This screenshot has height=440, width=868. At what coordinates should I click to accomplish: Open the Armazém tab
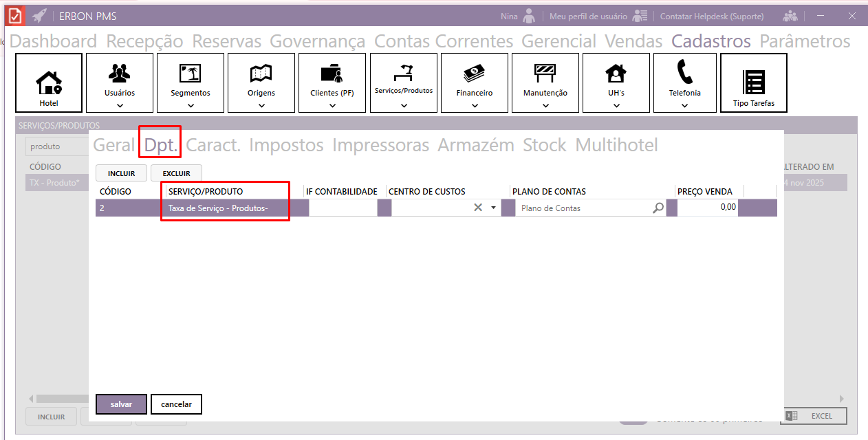pyautogui.click(x=476, y=145)
